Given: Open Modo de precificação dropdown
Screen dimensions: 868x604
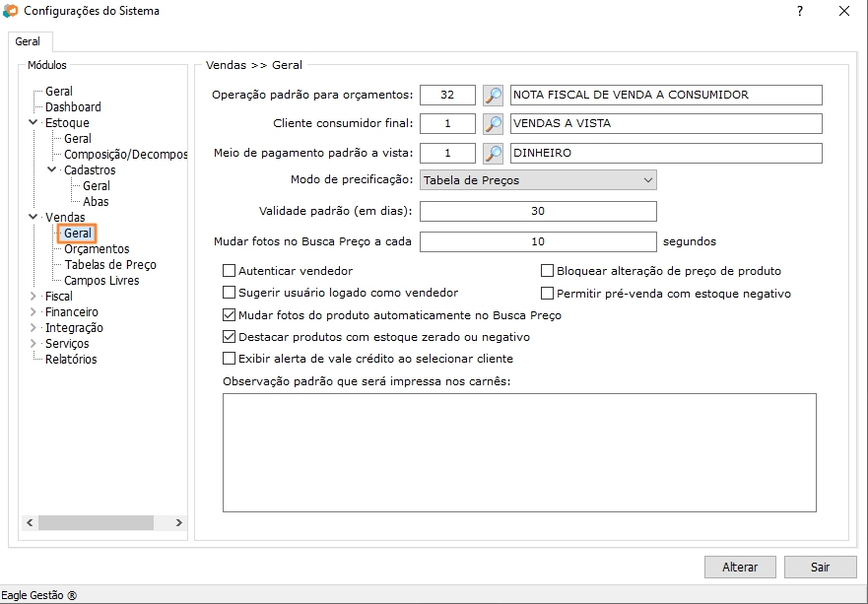Looking at the screenshot, I should tap(538, 180).
